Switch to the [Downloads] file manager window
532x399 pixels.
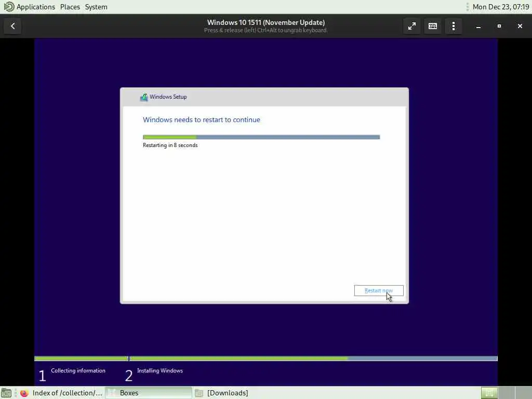tap(222, 393)
